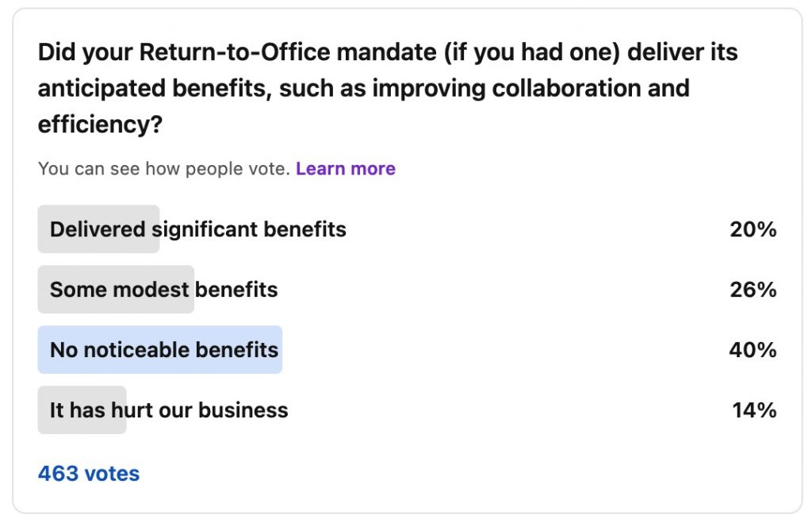The image size is (812, 523).
Task: Click the 20% result percentage
Action: pos(753,229)
